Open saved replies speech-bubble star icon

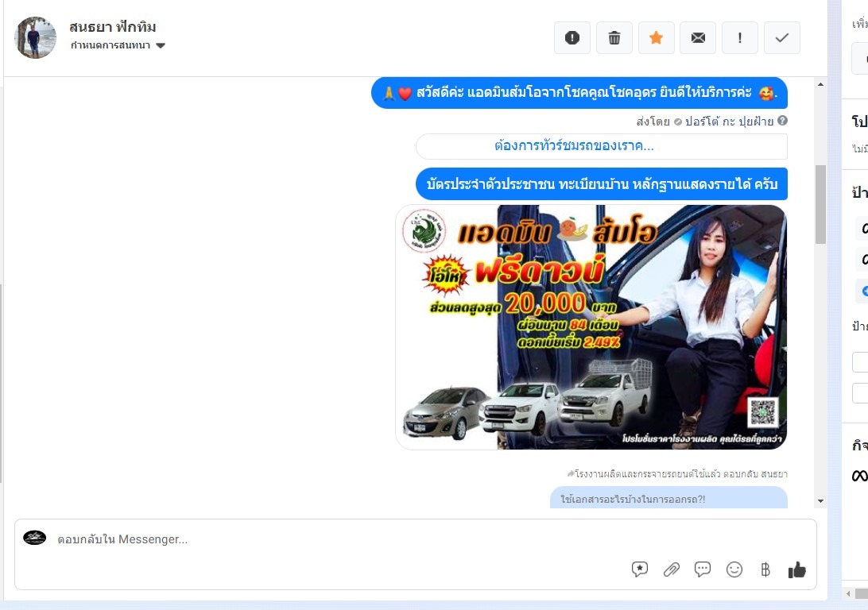point(639,569)
